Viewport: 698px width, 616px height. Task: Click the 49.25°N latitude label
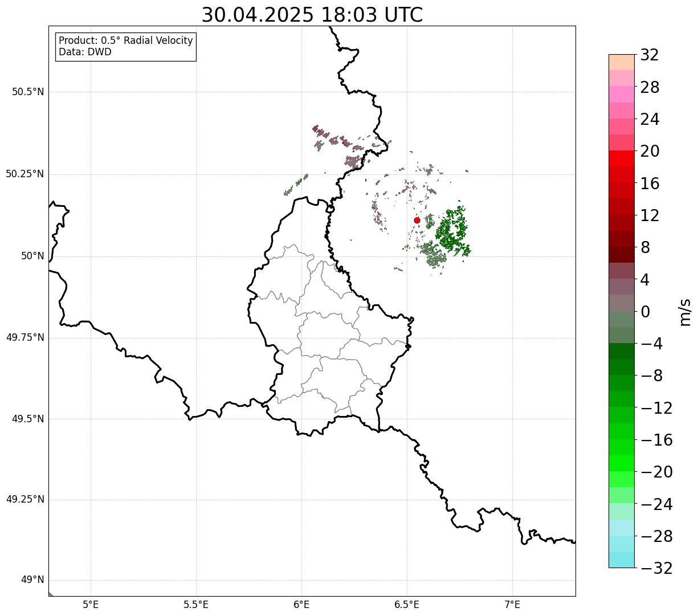(25, 500)
